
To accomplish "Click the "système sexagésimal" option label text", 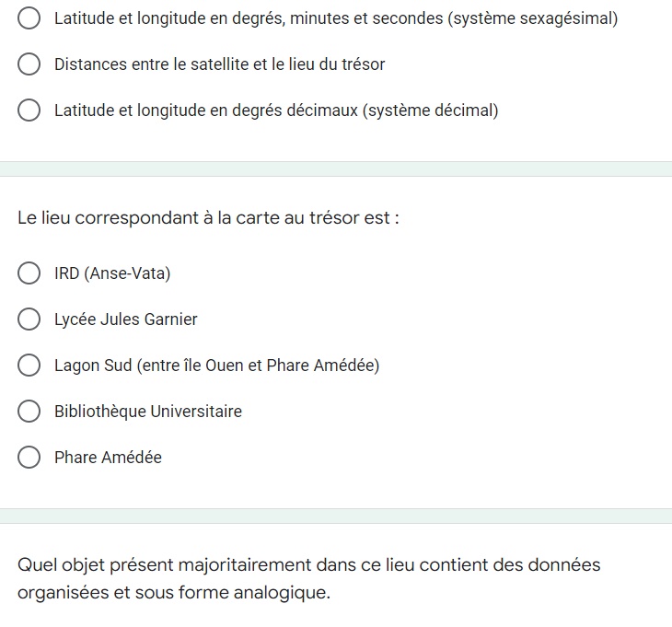I will click(x=335, y=18).
